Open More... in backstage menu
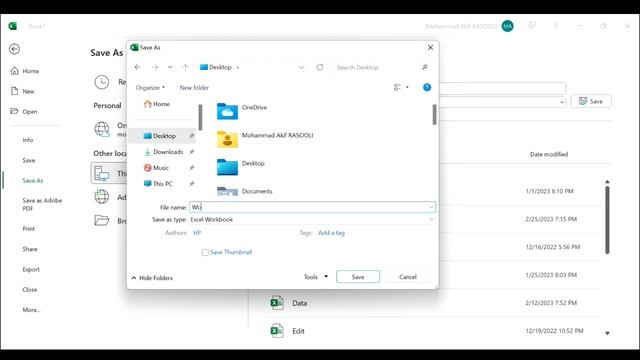This screenshot has width=640, height=360. [x=31, y=310]
